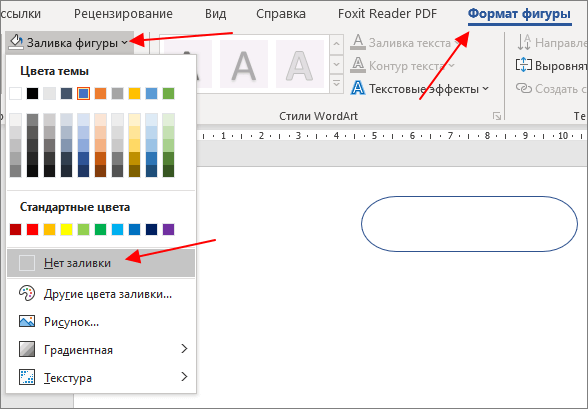Expand the Texture submenu arrow
Screen dimensions: 588x409
point(184,377)
